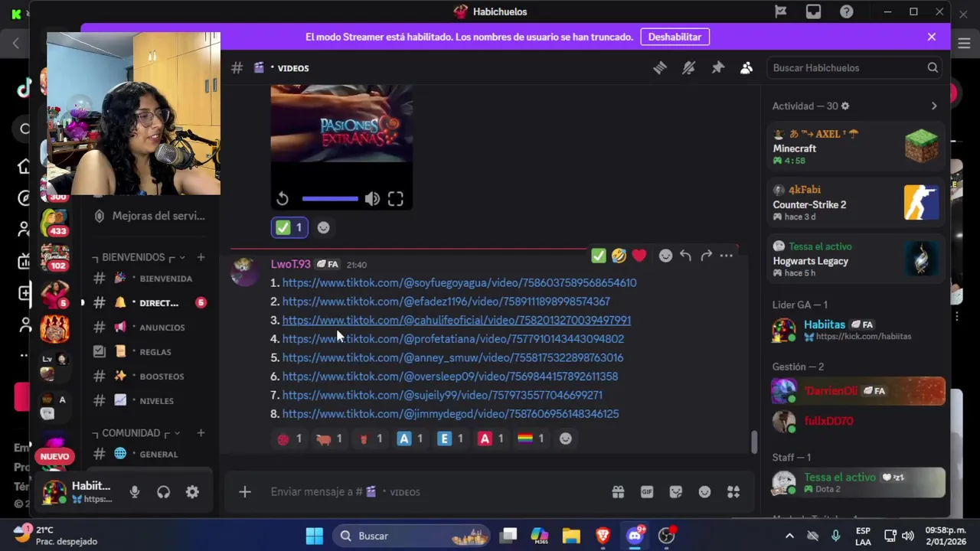
Task: Replay the Pasiones Extrañas video
Action: tap(283, 199)
